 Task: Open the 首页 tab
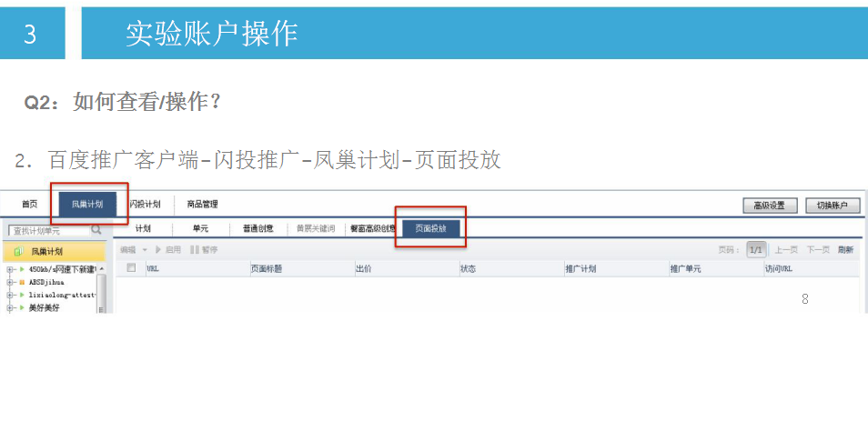tap(29, 205)
